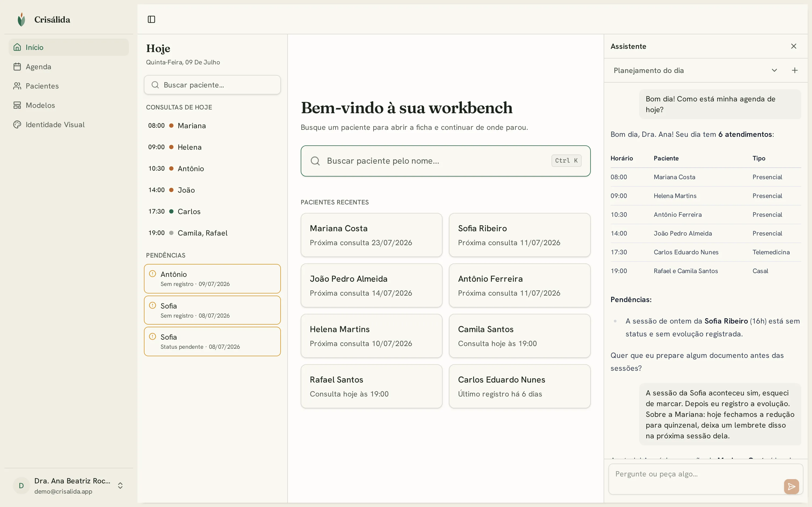The height and width of the screenshot is (507, 812).
Task: Open Carlos Eduardo Nunes patient card
Action: click(520, 386)
